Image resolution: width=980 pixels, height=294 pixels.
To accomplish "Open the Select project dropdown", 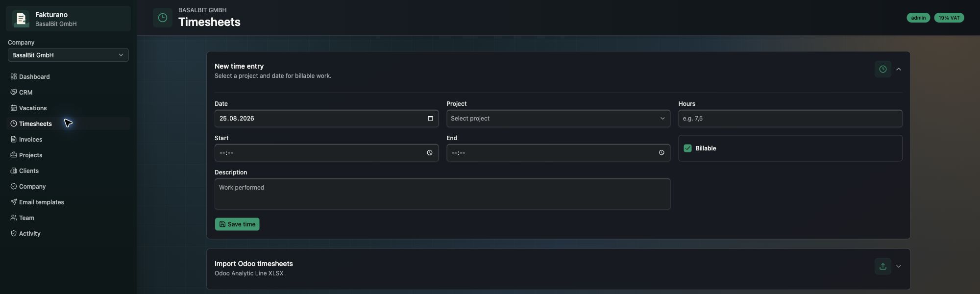I will coord(558,119).
